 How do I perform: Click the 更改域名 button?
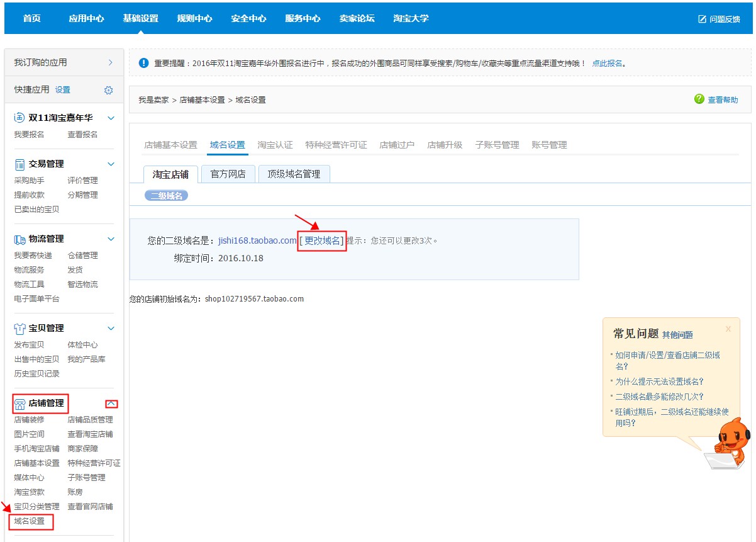click(x=321, y=240)
